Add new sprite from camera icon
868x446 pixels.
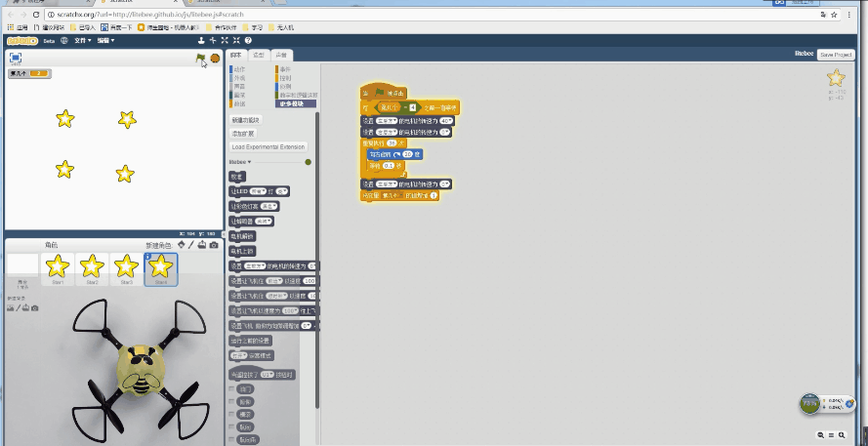click(x=212, y=245)
